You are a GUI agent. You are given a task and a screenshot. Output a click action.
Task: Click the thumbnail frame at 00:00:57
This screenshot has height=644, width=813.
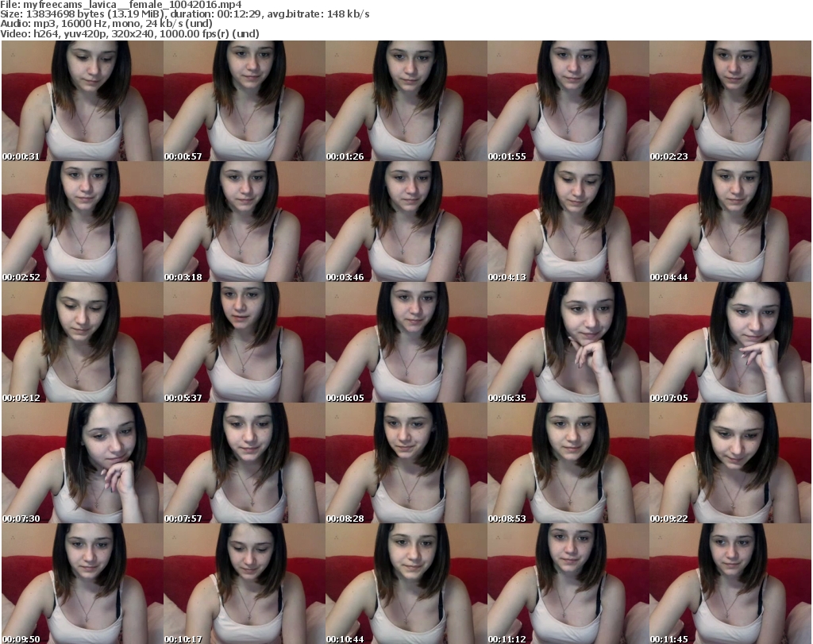(245, 101)
